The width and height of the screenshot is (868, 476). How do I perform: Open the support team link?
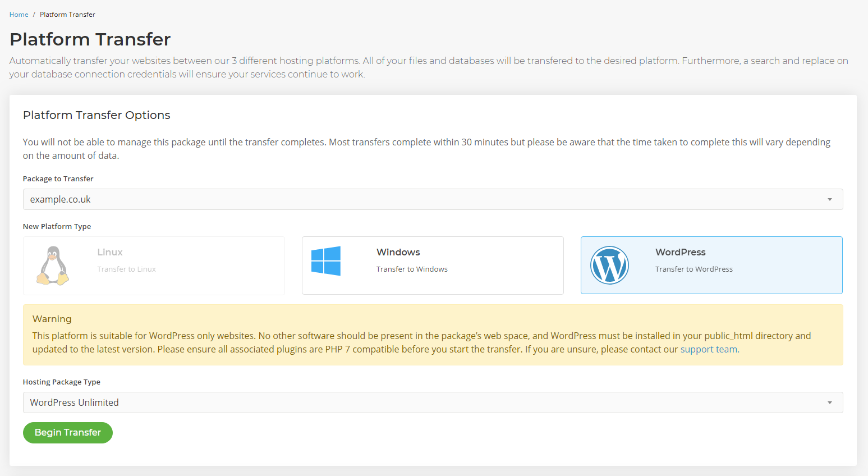(709, 349)
